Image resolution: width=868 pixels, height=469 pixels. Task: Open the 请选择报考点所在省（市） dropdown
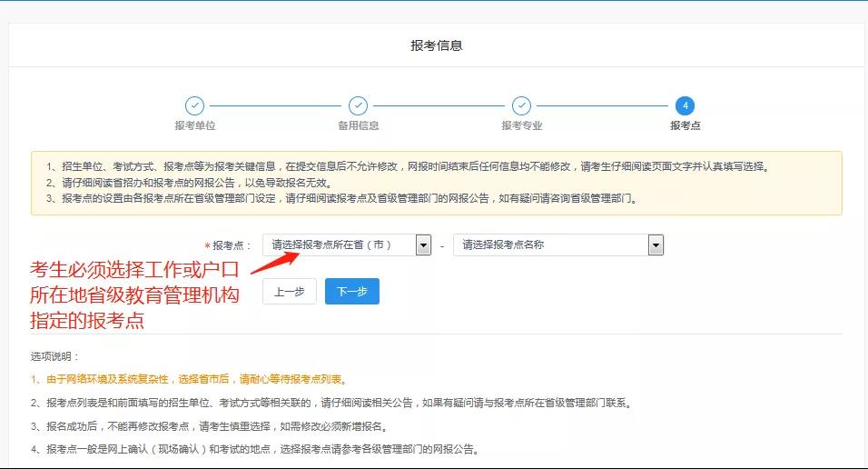[x=347, y=244]
